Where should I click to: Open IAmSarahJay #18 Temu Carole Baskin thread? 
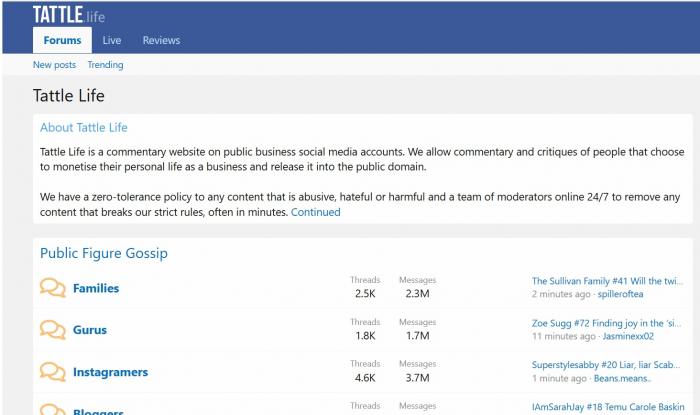coord(608,407)
